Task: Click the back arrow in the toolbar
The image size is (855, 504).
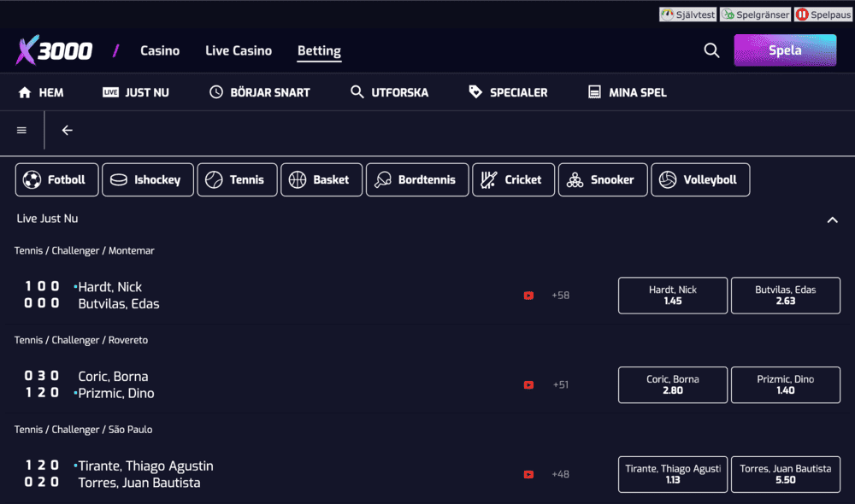Action: 67,131
